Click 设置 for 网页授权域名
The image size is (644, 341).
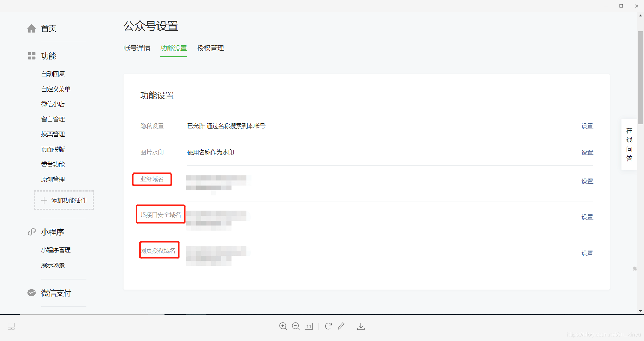pos(587,253)
